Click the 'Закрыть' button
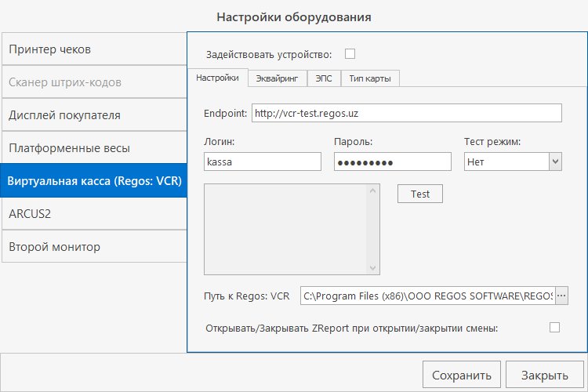This screenshot has width=588, height=392. 545,375
